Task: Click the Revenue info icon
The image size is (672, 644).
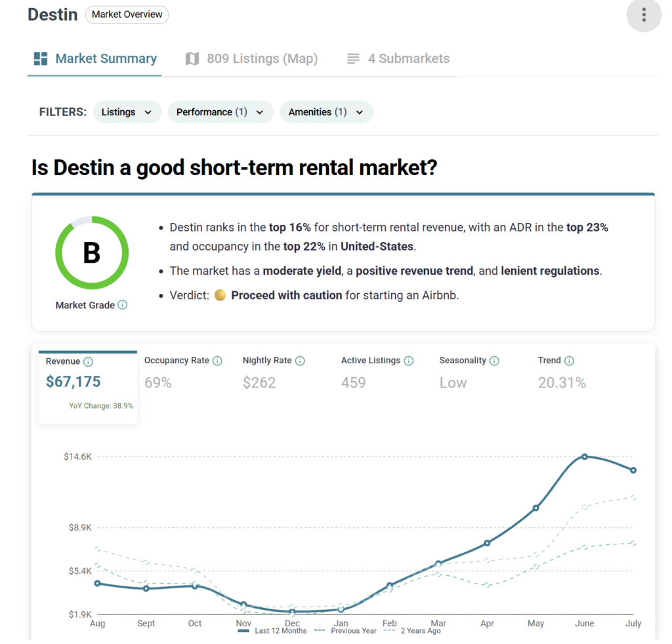Action: (x=89, y=361)
